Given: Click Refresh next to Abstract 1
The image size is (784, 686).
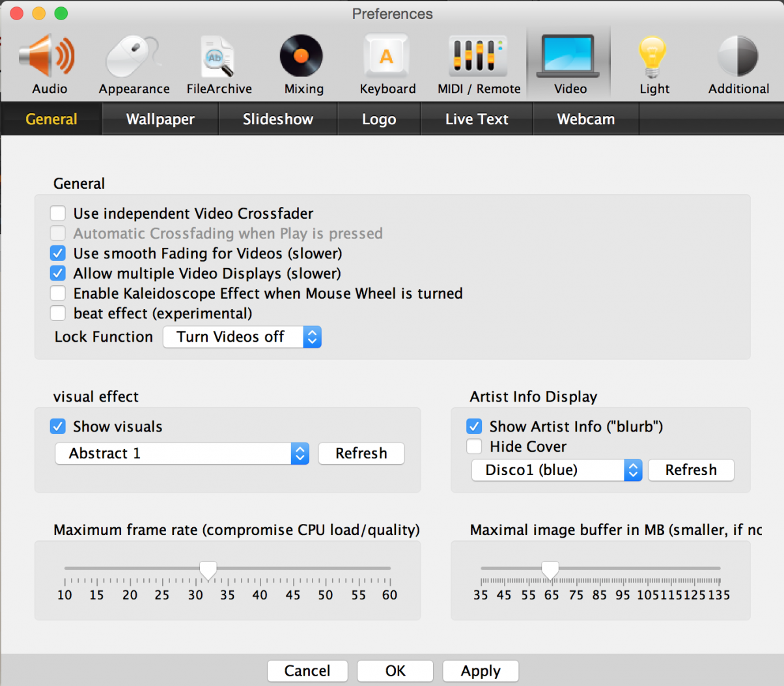Looking at the screenshot, I should click(x=361, y=454).
